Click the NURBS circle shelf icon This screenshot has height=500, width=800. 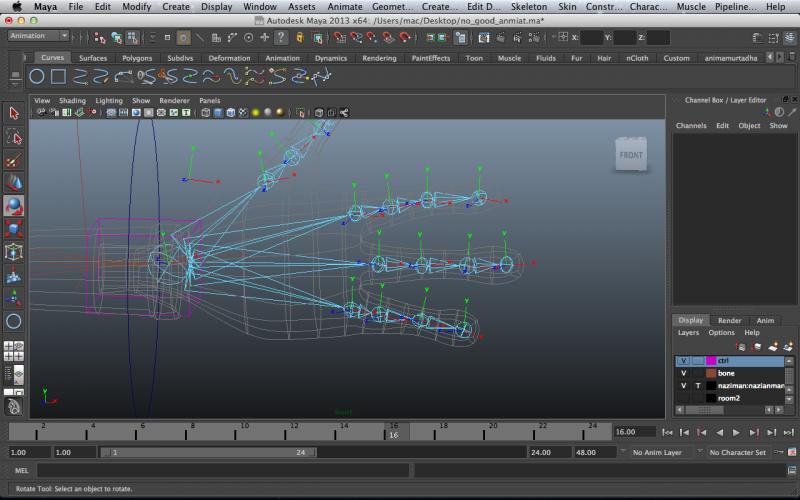[37, 76]
